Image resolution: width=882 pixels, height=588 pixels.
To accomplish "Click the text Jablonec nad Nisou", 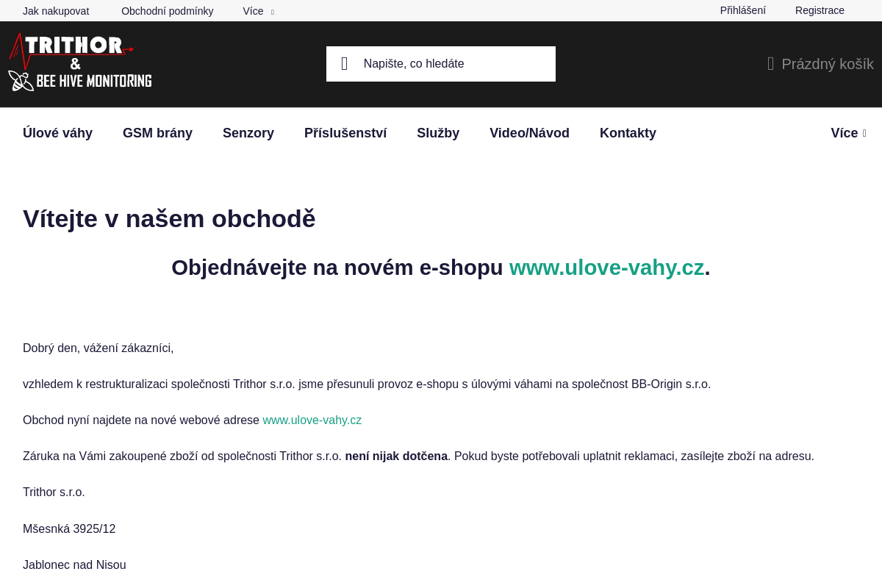I will click(74, 565).
